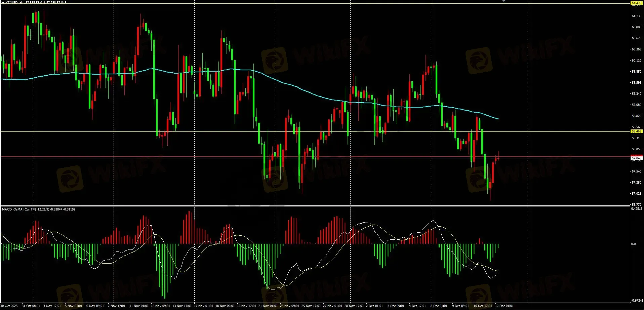This screenshot has height=310, width=644.
Task: Click the 19 Nov 17:01 time label
Action: click(x=246, y=306)
